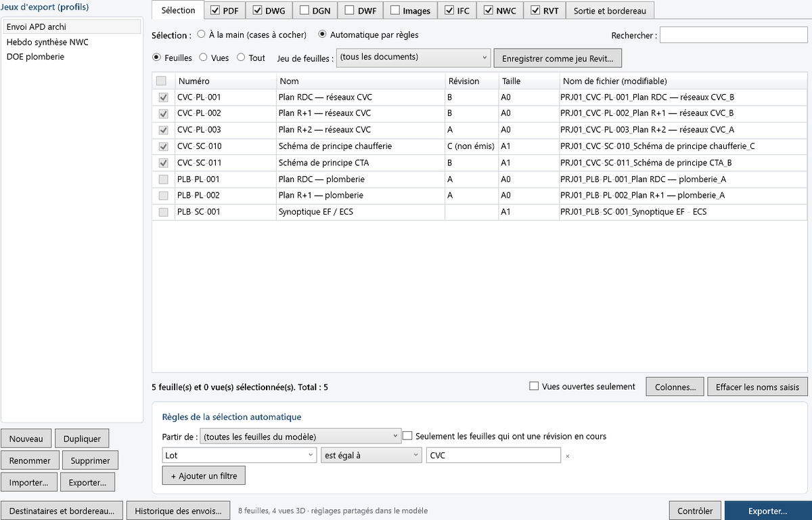
Task: Click the 'Contrôler' button
Action: point(695,511)
